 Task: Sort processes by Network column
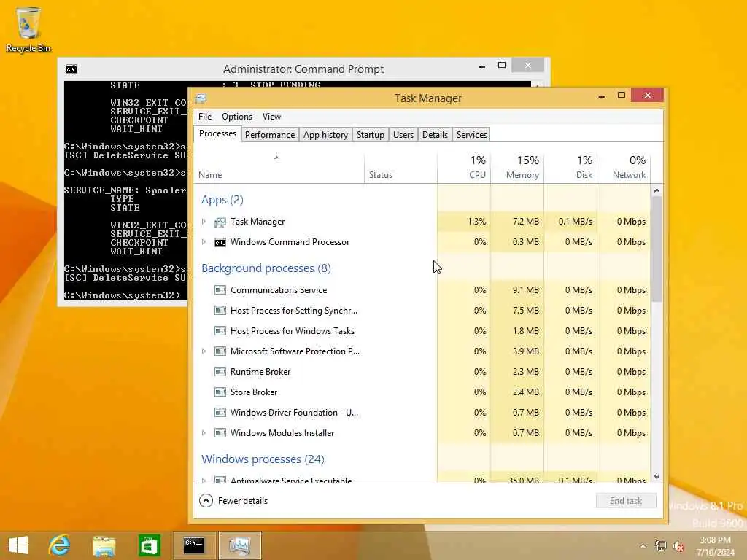(624, 168)
